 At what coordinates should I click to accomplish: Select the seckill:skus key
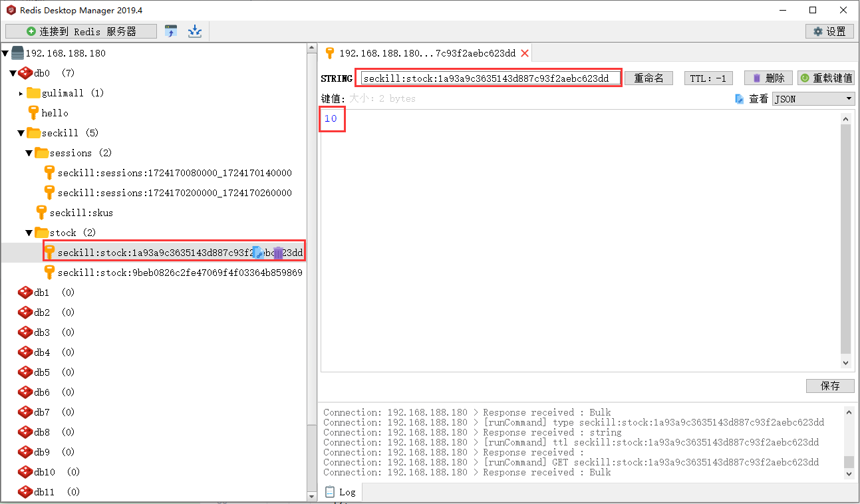[81, 213]
